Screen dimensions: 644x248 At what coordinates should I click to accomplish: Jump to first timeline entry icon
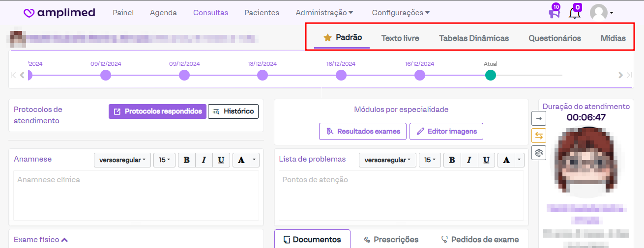pos(13,75)
